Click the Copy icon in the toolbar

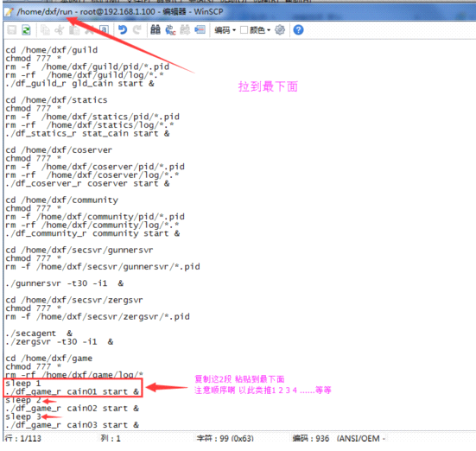point(45,30)
